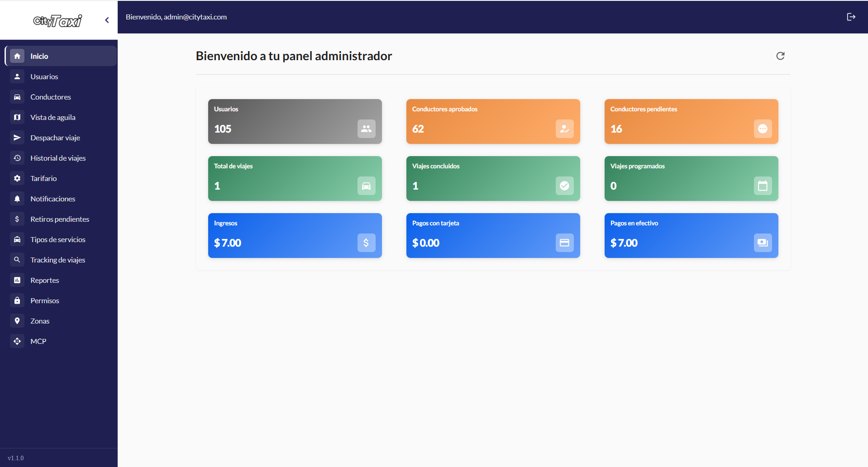This screenshot has height=467, width=868.
Task: Click the Permisos lock icon
Action: click(17, 300)
